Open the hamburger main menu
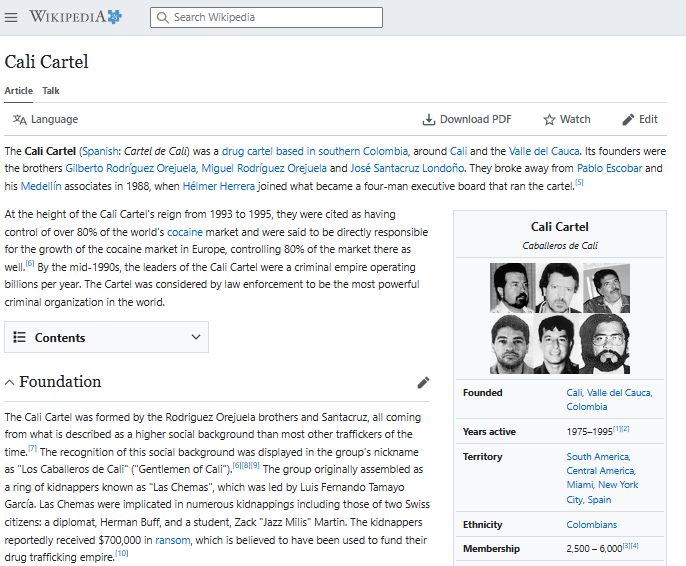 11,17
